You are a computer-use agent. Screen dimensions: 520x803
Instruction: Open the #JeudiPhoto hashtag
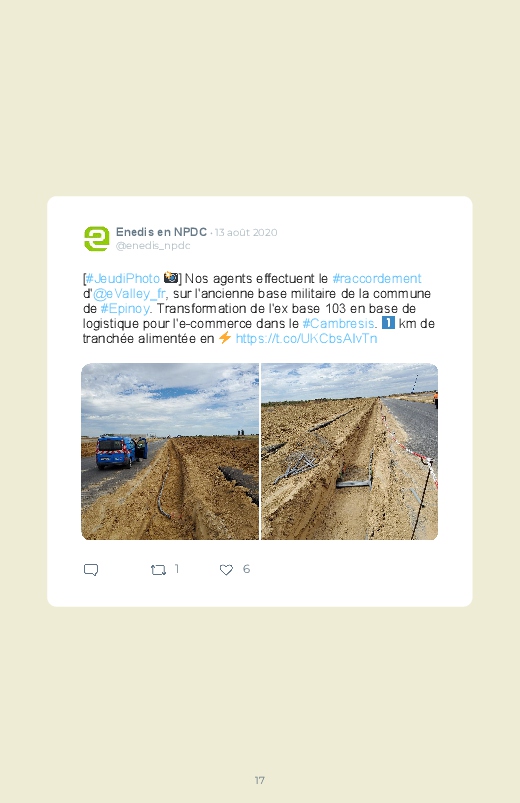coord(123,279)
